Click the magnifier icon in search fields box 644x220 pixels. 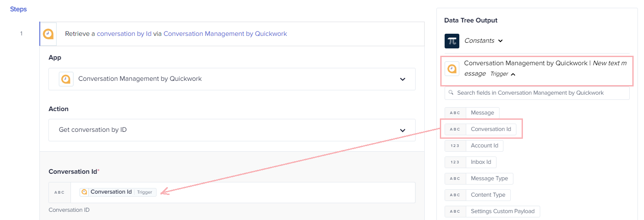(451, 92)
